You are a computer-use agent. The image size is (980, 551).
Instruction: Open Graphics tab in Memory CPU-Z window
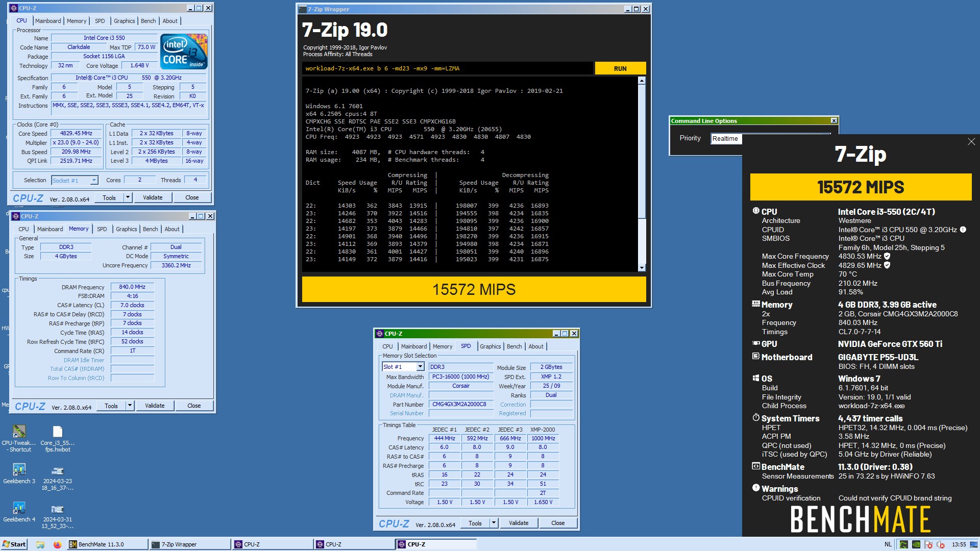tap(127, 229)
